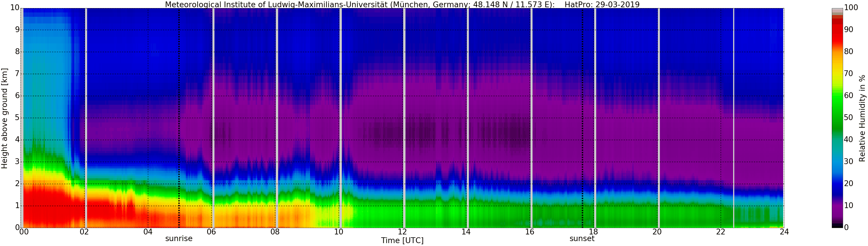Click the colorbar label '70'
Viewport: 868px width, 246px height.
tap(849, 74)
